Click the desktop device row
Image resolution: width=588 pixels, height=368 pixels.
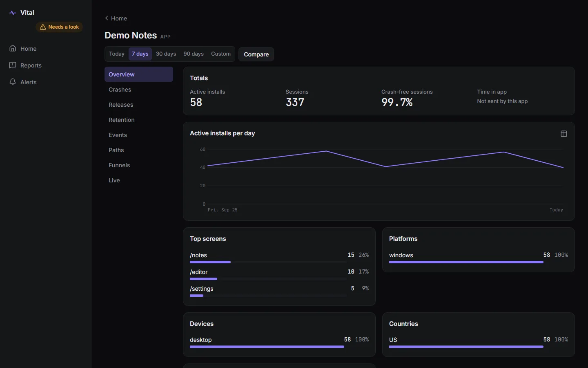tap(279, 342)
